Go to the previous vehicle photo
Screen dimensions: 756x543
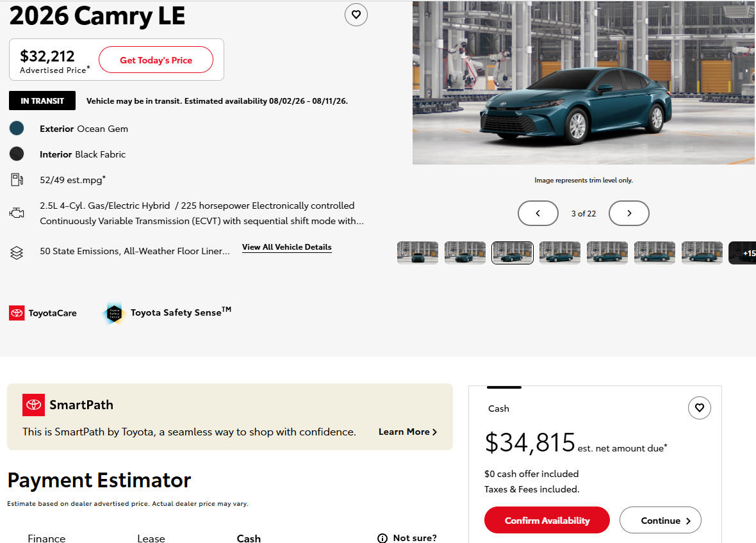(538, 213)
